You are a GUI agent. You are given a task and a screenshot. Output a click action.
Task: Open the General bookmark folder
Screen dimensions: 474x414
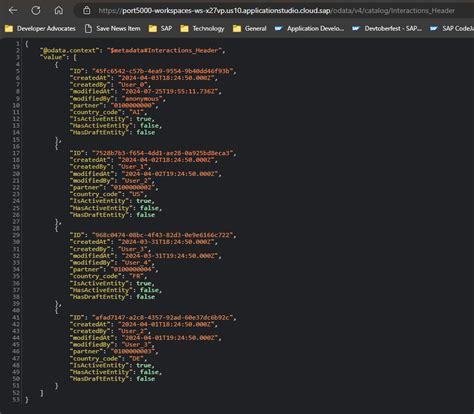[x=250, y=29]
